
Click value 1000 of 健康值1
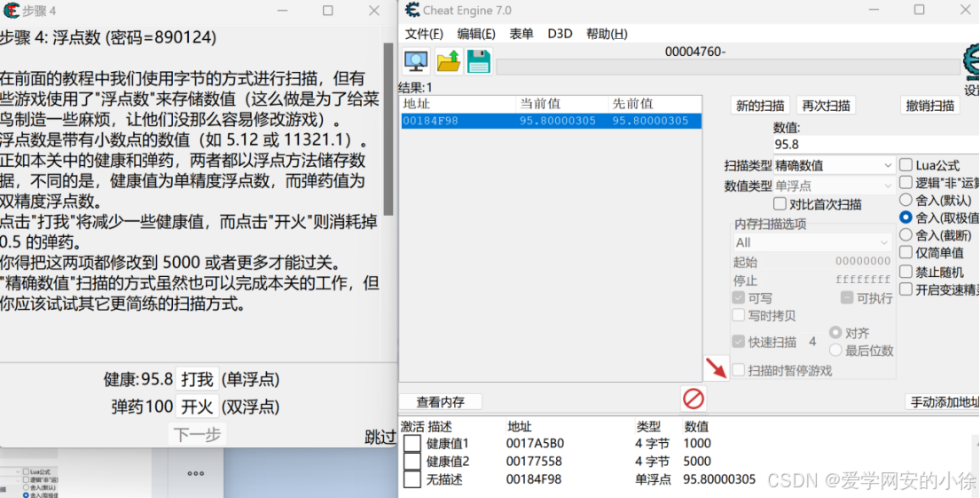tap(697, 444)
